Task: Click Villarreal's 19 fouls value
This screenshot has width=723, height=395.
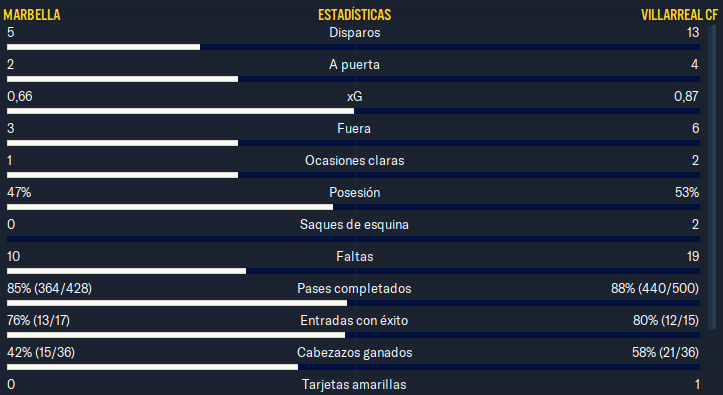Action: tap(693, 256)
